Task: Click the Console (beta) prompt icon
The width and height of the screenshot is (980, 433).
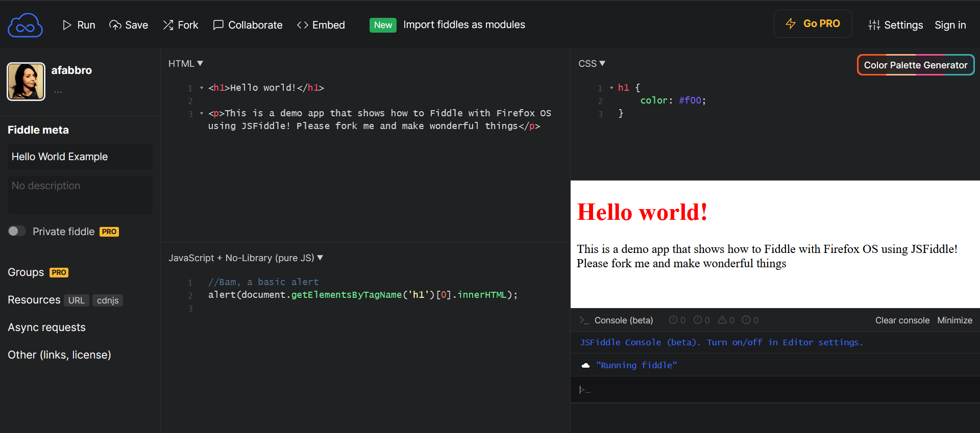Action: pyautogui.click(x=584, y=320)
